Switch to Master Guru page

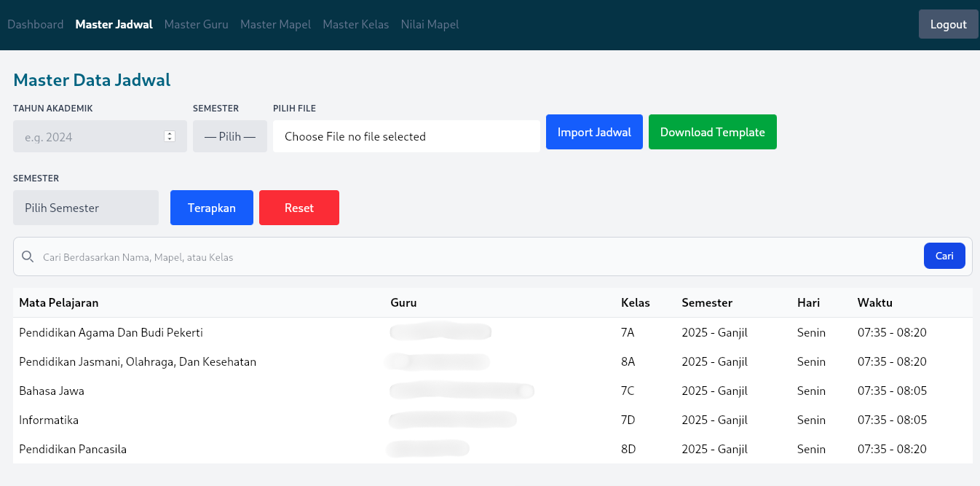click(x=196, y=24)
